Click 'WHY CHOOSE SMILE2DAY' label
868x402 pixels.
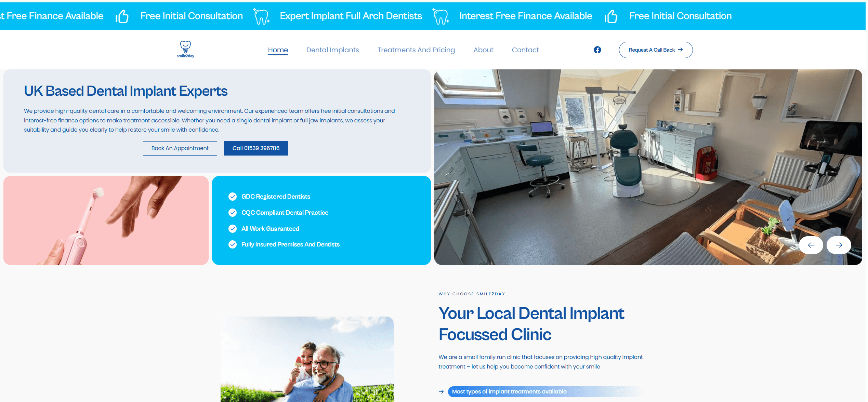coord(472,294)
